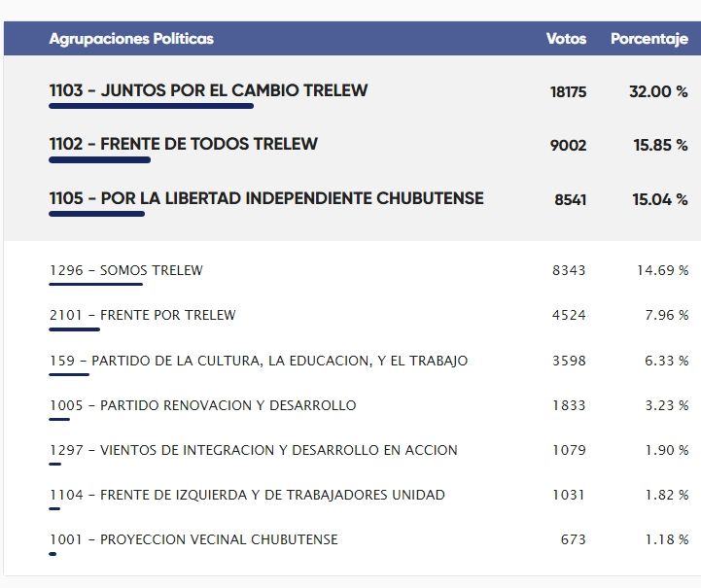Click the Agrupaciones Políticas column header
This screenshot has width=701, height=588.
click(131, 39)
